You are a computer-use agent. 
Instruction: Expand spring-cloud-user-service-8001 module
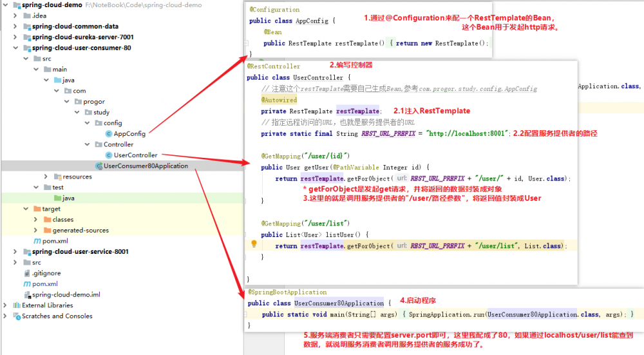tap(15, 251)
